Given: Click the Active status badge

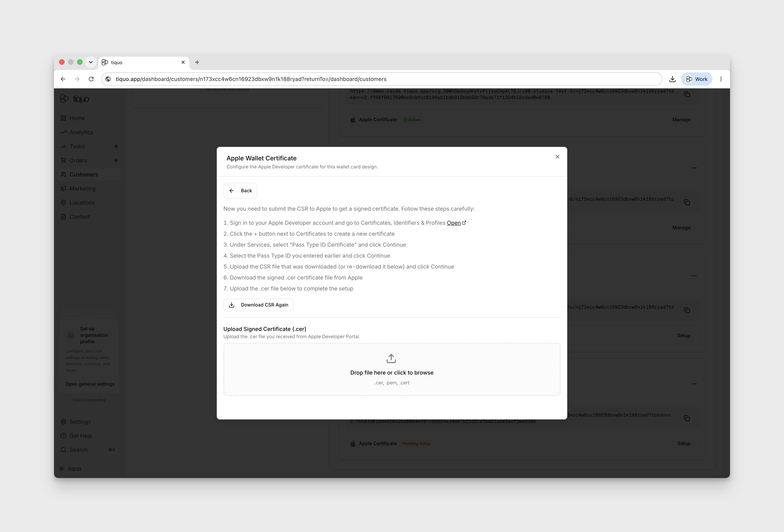Looking at the screenshot, I should [x=412, y=120].
